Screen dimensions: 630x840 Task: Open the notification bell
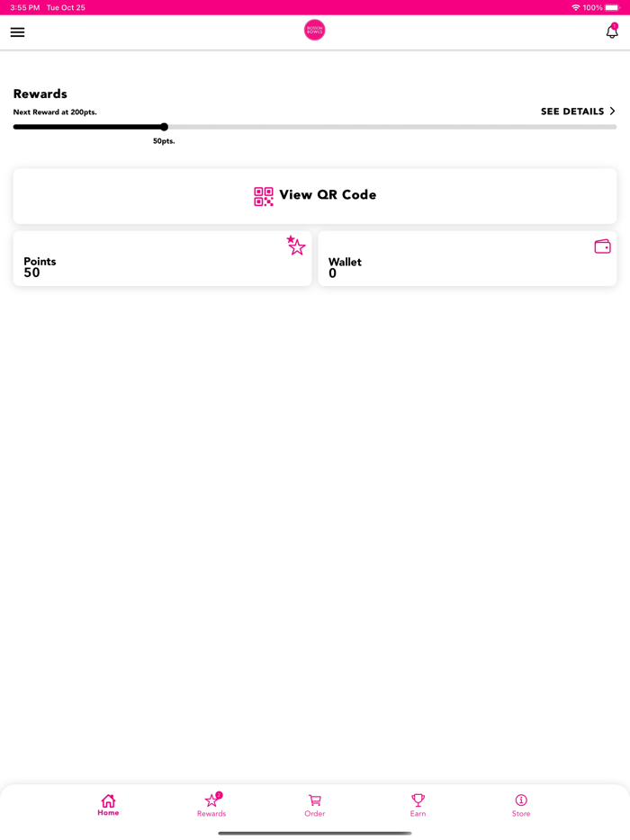(x=612, y=31)
